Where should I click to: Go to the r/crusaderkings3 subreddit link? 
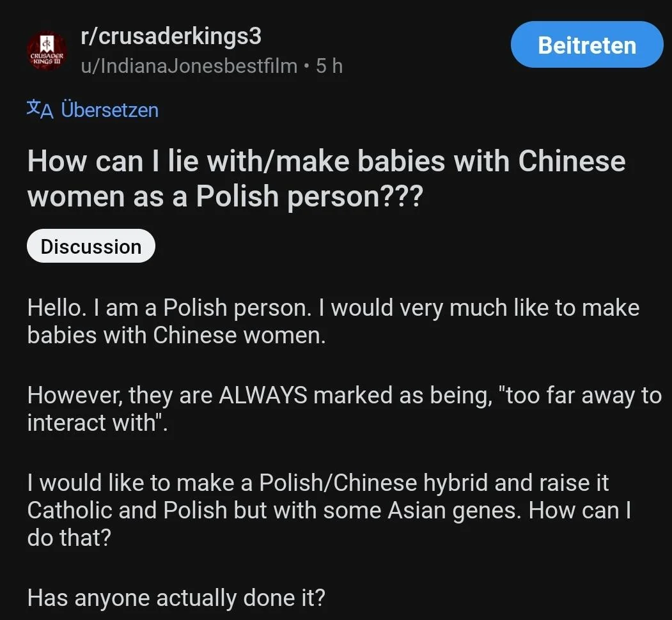coord(171,36)
